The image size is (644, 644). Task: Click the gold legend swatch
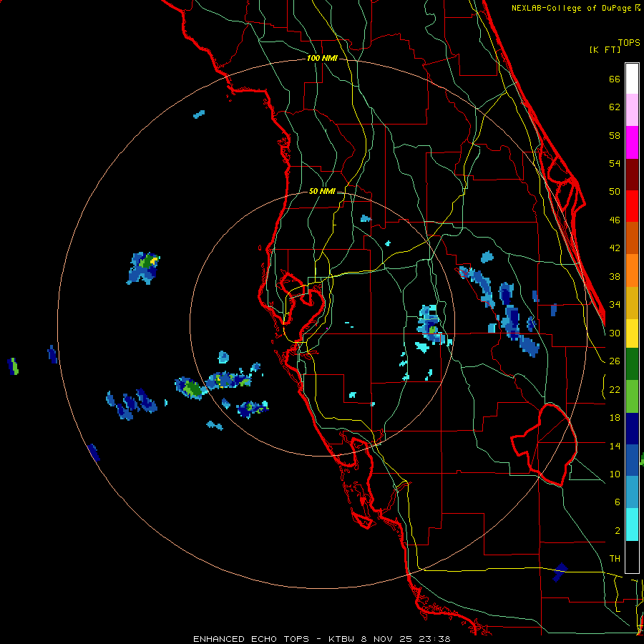[632, 303]
